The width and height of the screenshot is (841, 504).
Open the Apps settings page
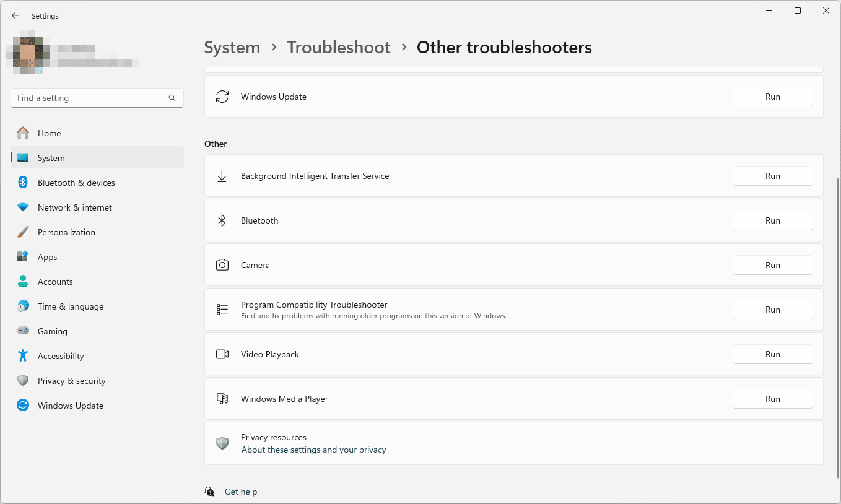48,257
